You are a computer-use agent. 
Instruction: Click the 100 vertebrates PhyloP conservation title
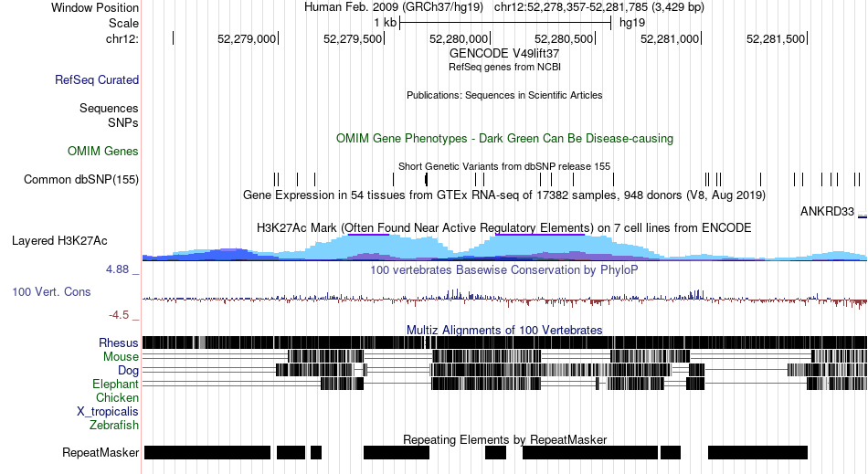(x=504, y=270)
